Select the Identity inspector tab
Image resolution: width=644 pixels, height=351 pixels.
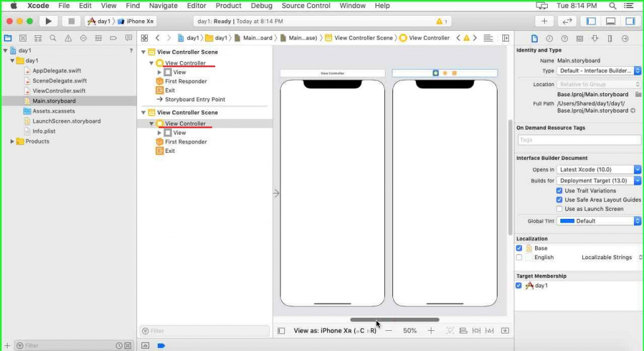point(579,38)
